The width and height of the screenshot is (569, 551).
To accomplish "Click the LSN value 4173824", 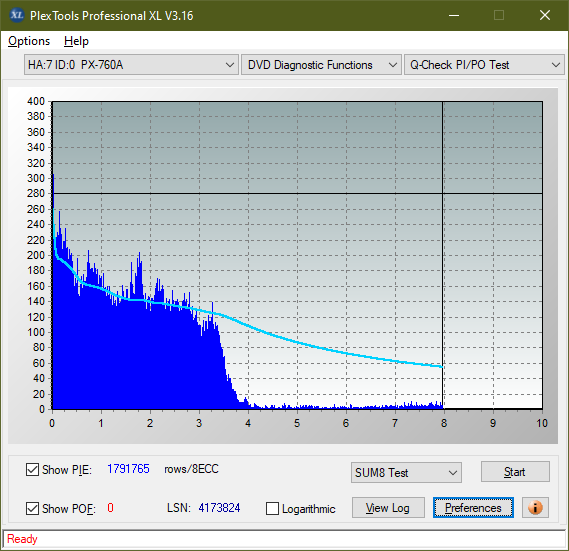I will pos(219,508).
